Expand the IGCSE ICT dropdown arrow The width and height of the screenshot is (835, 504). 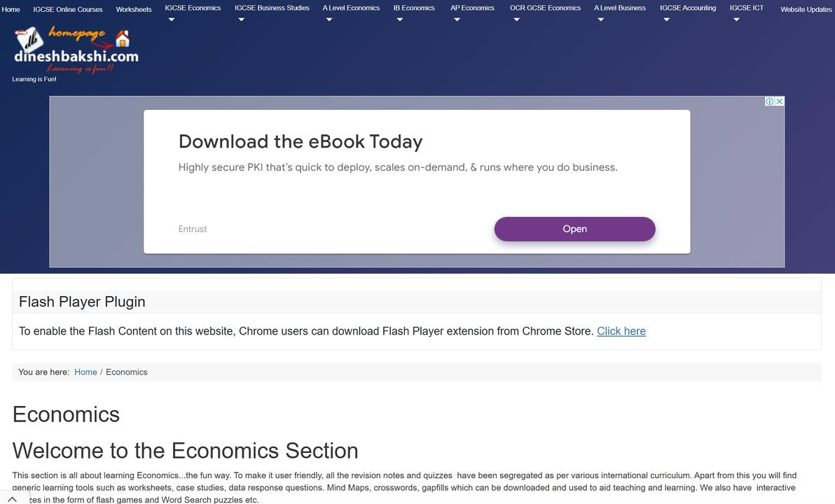pos(736,20)
